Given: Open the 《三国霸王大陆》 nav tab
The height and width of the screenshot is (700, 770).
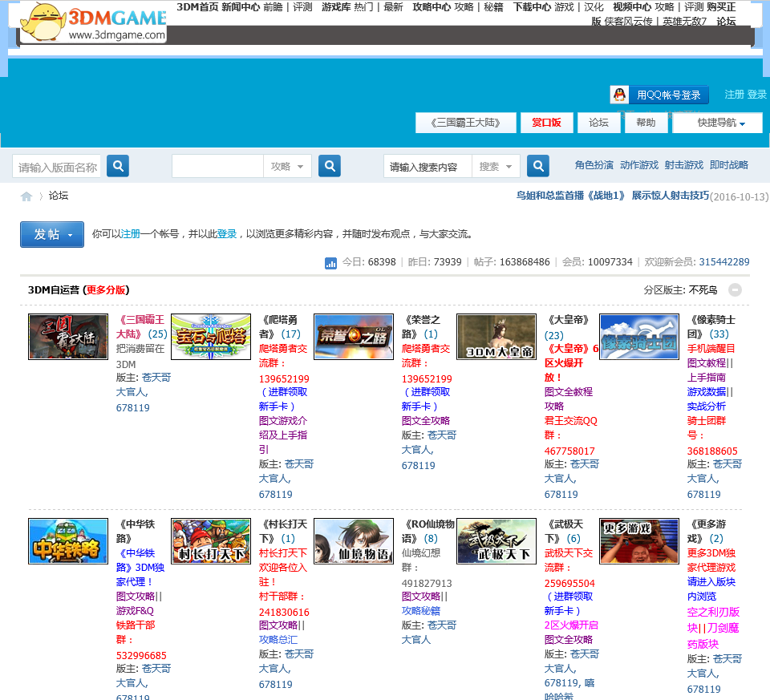Looking at the screenshot, I should pos(465,123).
